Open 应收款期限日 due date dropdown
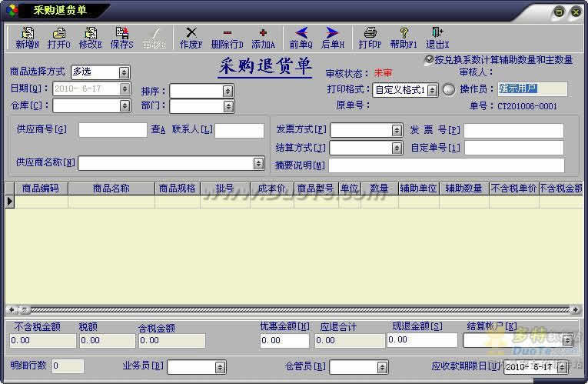The width and height of the screenshot is (588, 384). (562, 367)
